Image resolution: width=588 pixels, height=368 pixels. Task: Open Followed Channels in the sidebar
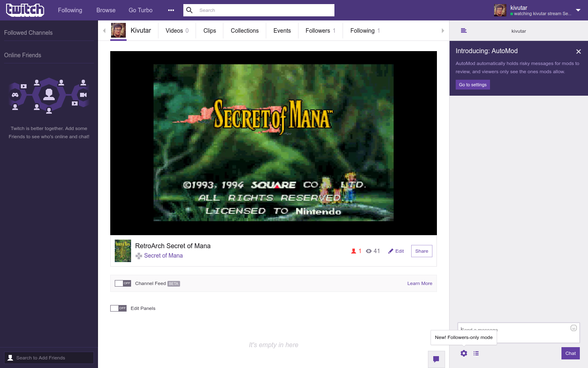tap(28, 33)
